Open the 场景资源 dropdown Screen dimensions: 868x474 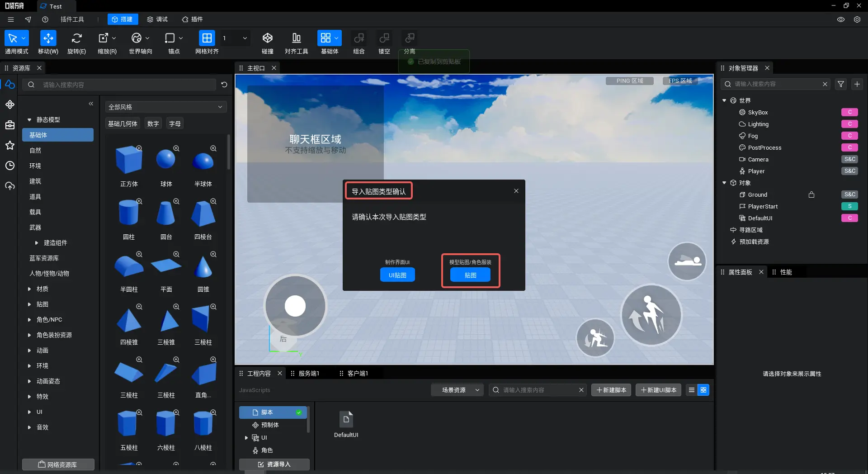click(x=458, y=390)
